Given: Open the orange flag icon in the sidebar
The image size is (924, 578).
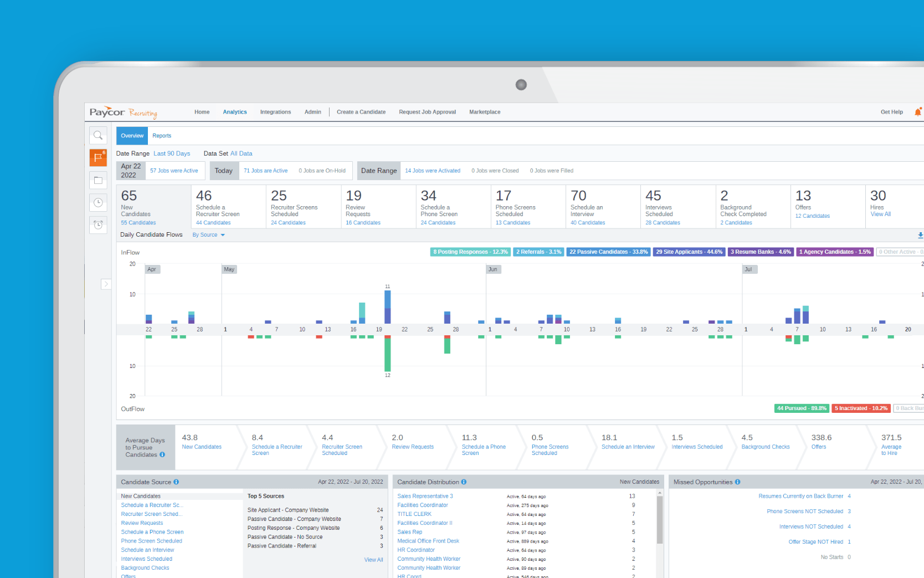Looking at the screenshot, I should click(98, 157).
